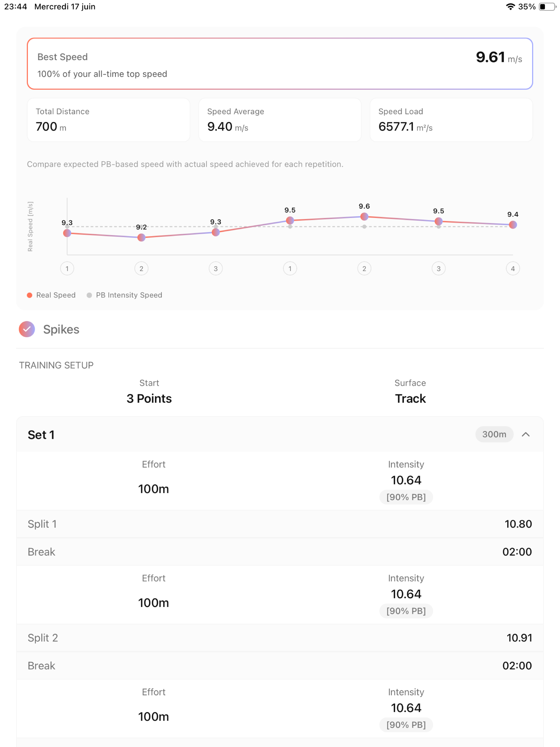Click PB Intensity Speed legend dot

click(89, 295)
